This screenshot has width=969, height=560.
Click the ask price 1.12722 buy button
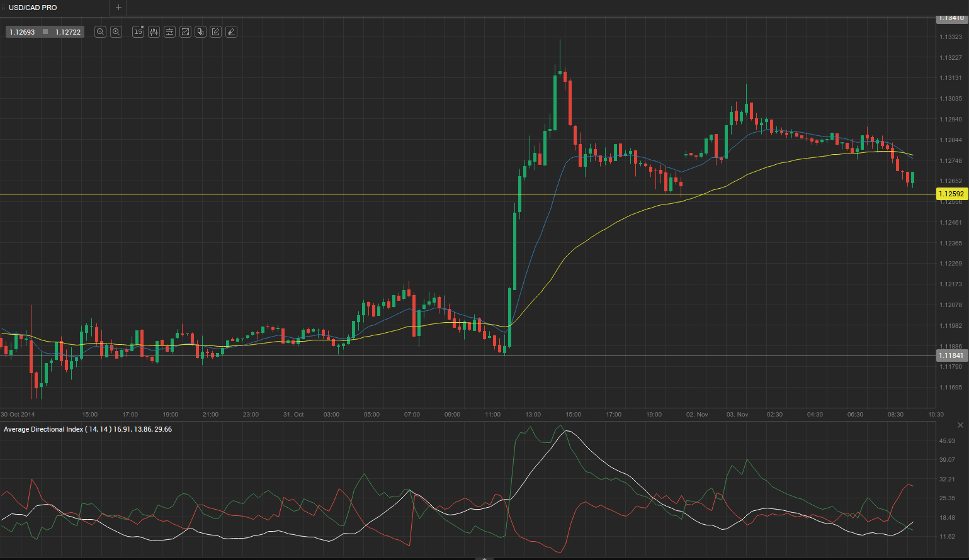67,31
